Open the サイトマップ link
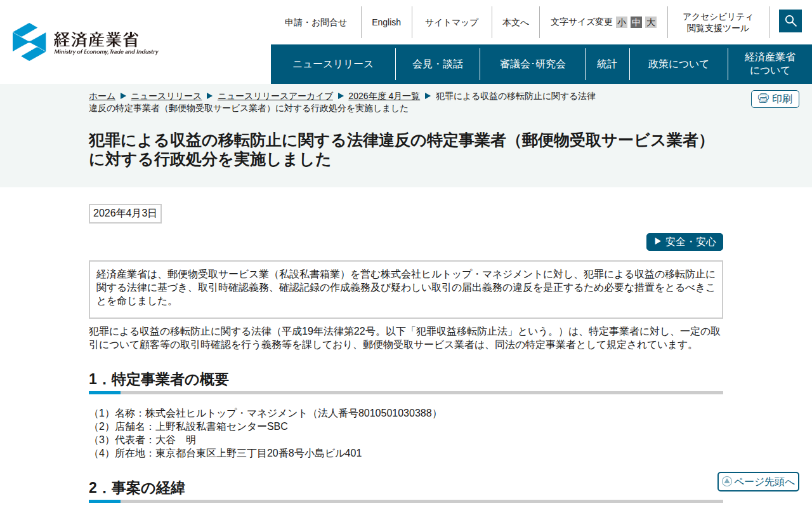The height and width of the screenshot is (508, 812). (452, 22)
